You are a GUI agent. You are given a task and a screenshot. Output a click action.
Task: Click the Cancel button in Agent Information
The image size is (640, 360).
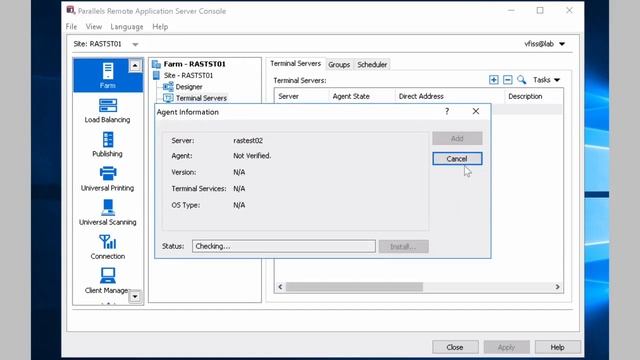pos(457,159)
